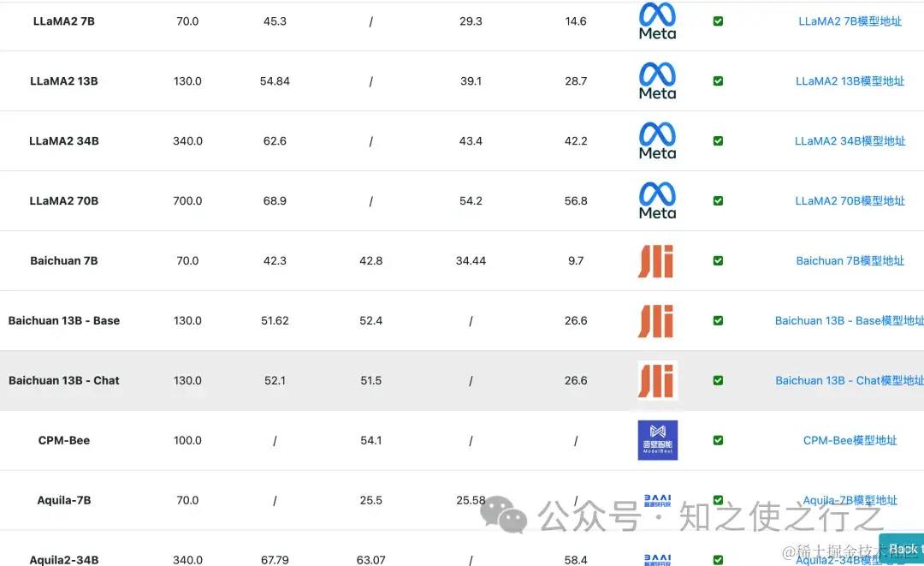924x566 pixels.
Task: Click the 9.7 score cell
Action: pos(576,260)
